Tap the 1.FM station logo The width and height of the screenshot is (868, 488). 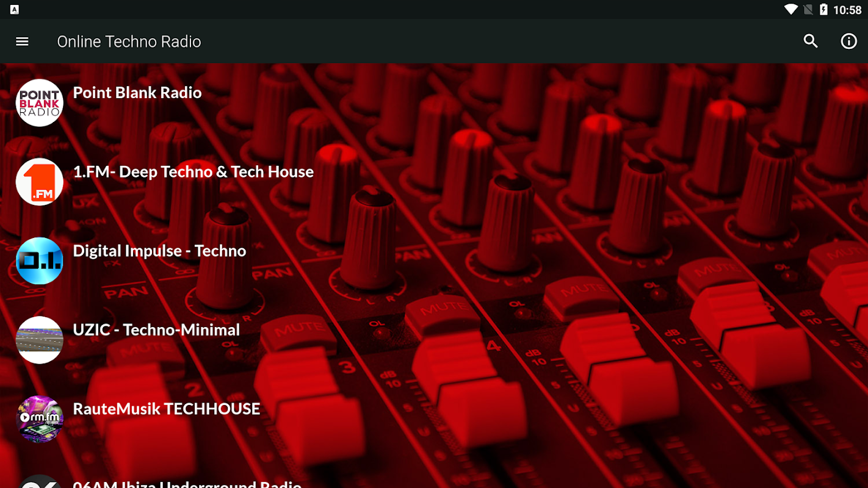coord(40,182)
